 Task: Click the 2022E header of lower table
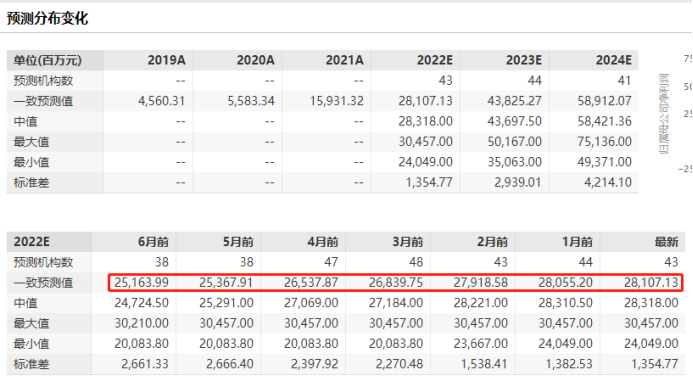pyautogui.click(x=31, y=242)
